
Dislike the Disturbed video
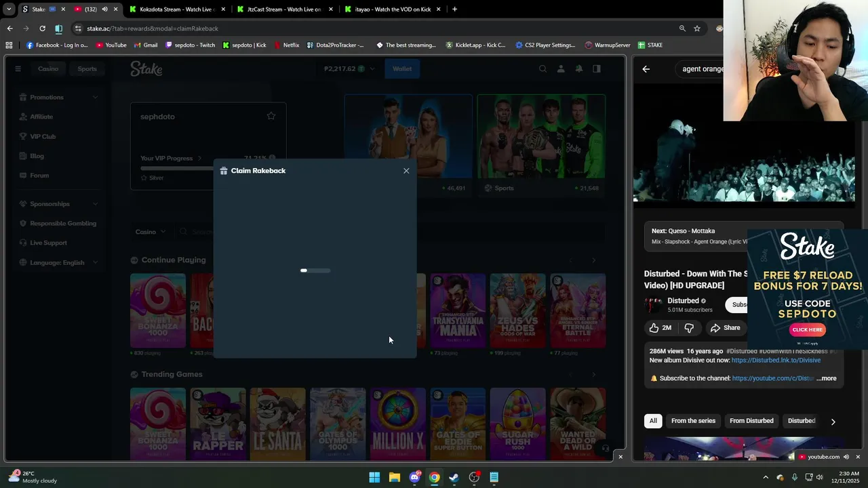(x=689, y=328)
